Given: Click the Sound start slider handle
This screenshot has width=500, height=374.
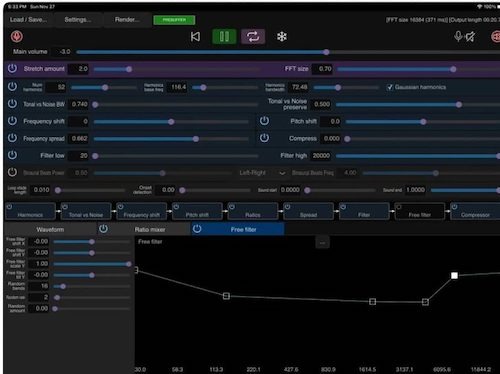Looking at the screenshot, I should (x=307, y=190).
